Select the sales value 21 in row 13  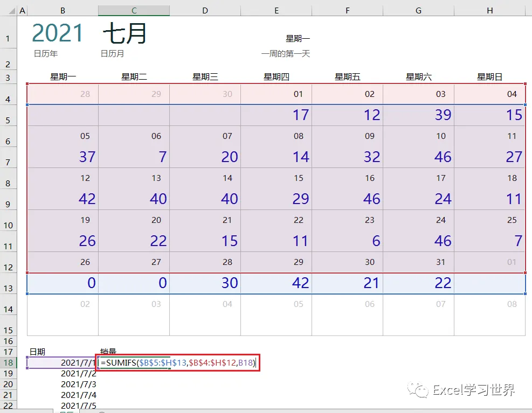348,283
